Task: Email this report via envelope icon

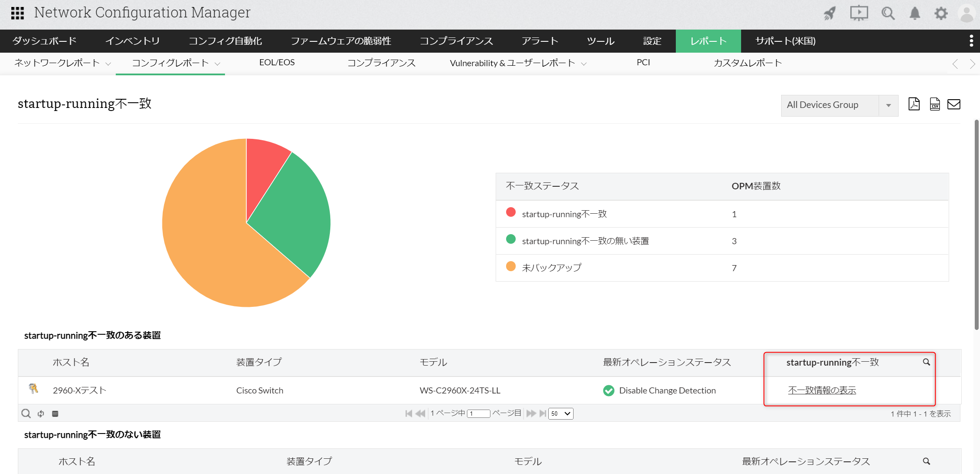Action: tap(953, 104)
